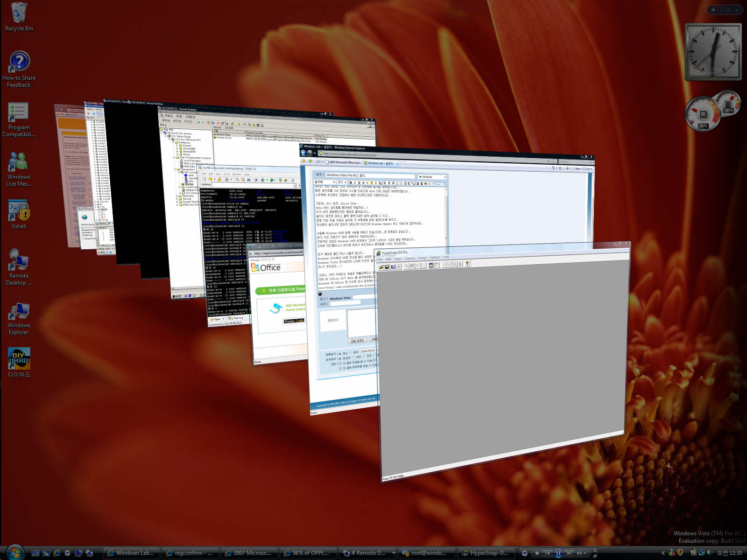The width and height of the screenshot is (747, 560).
Task: Launch Internet Explorer from quick launch
Action: pyautogui.click(x=57, y=553)
